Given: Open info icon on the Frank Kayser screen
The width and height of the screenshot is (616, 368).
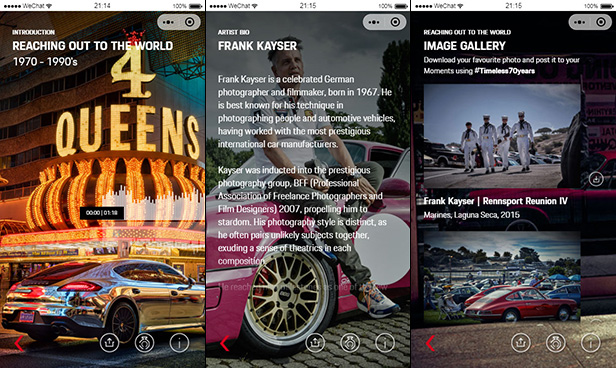Looking at the screenshot, I should tap(385, 343).
